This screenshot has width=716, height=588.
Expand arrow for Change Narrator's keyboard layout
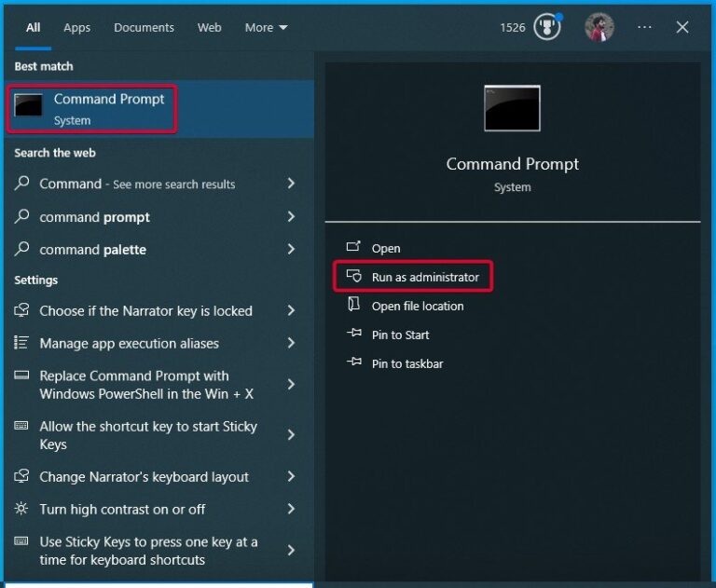[x=291, y=476]
